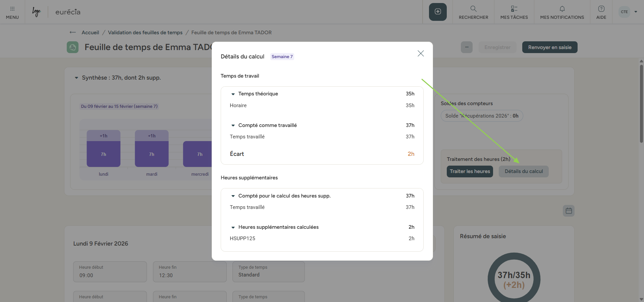Collapse the Temps théorique section

pyautogui.click(x=233, y=94)
